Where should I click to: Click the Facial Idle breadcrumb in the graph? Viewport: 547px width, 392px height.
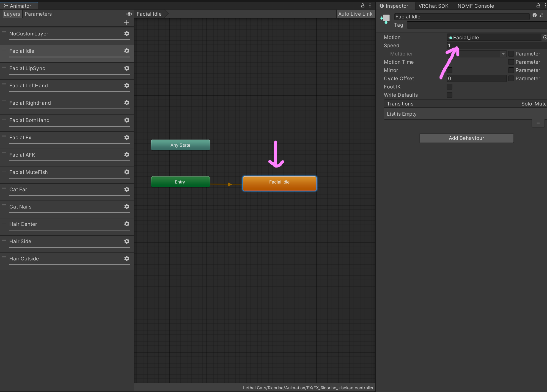pos(149,14)
